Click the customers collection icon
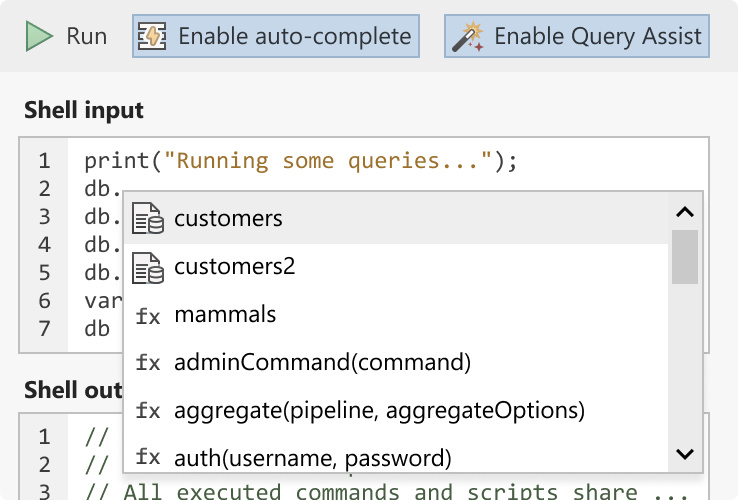Image resolution: width=738 pixels, height=500 pixels. point(148,218)
